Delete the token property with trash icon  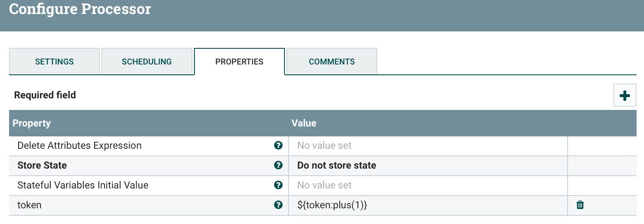pos(580,205)
